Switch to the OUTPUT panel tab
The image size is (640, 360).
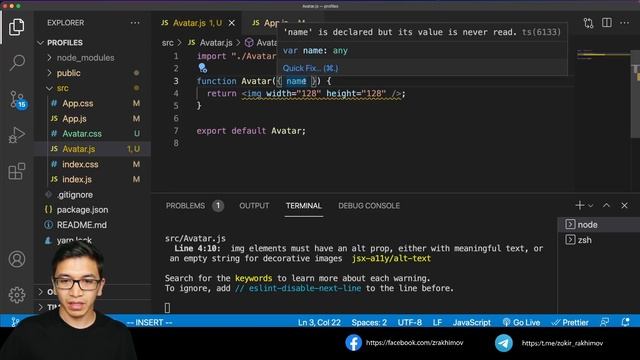(254, 206)
